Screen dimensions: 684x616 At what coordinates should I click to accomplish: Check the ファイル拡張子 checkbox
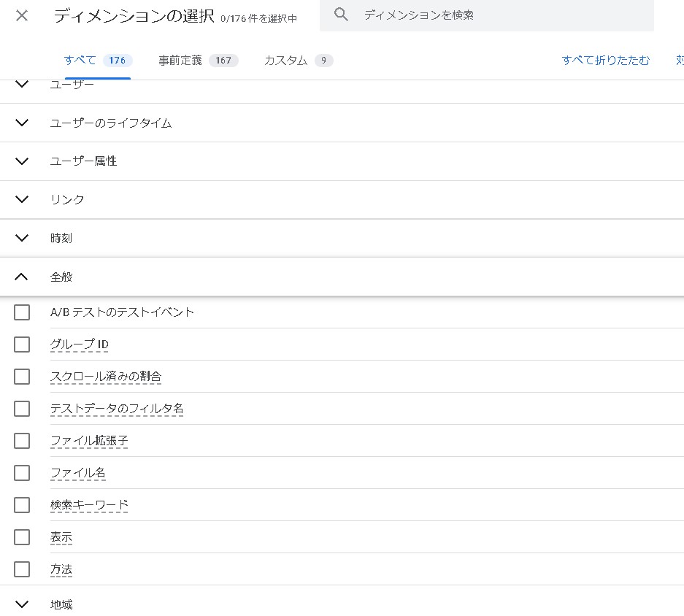[22, 441]
